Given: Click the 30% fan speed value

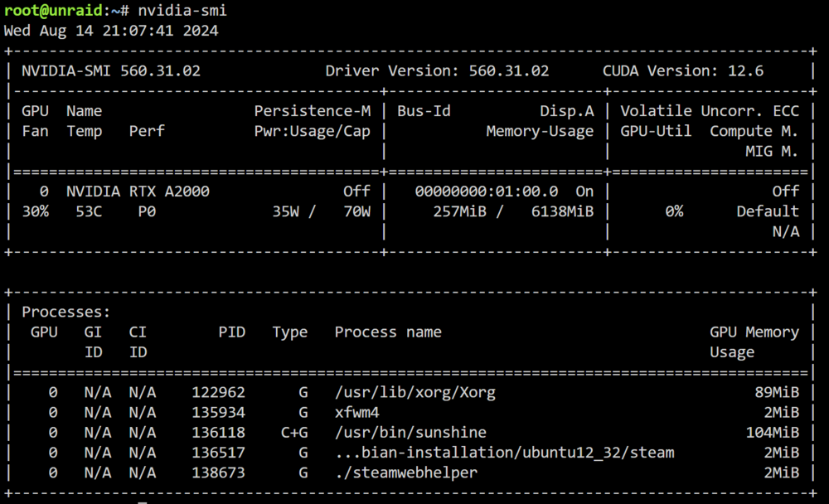Looking at the screenshot, I should point(36,211).
